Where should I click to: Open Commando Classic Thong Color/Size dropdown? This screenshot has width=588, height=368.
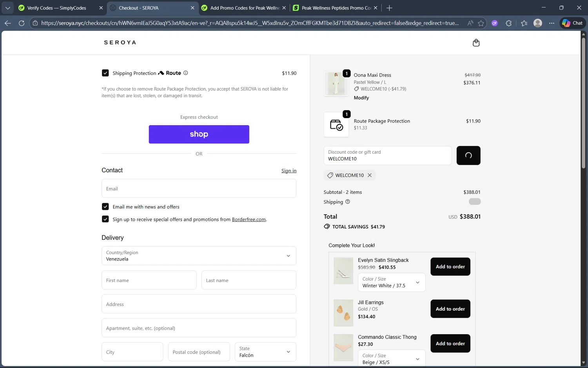pyautogui.click(x=392, y=358)
